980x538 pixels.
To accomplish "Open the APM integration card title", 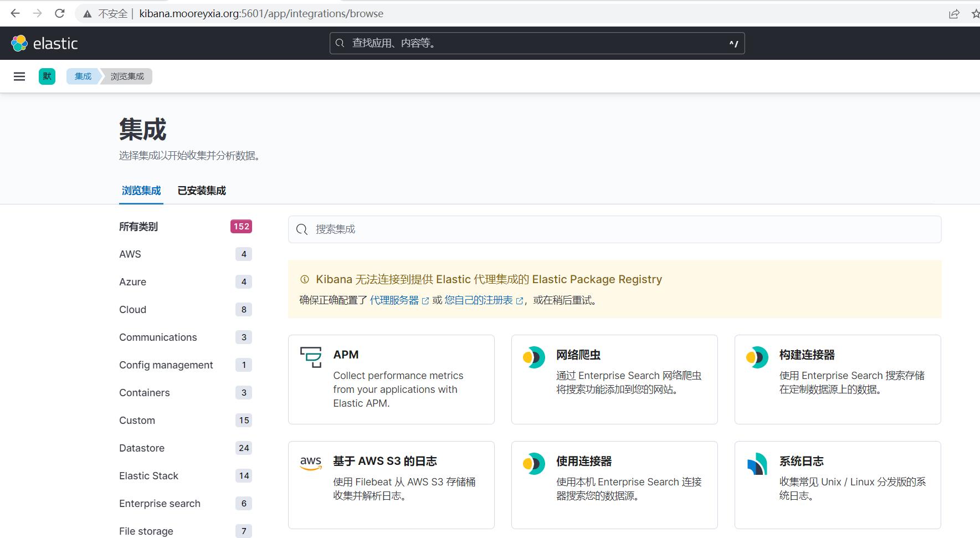I will coord(346,355).
